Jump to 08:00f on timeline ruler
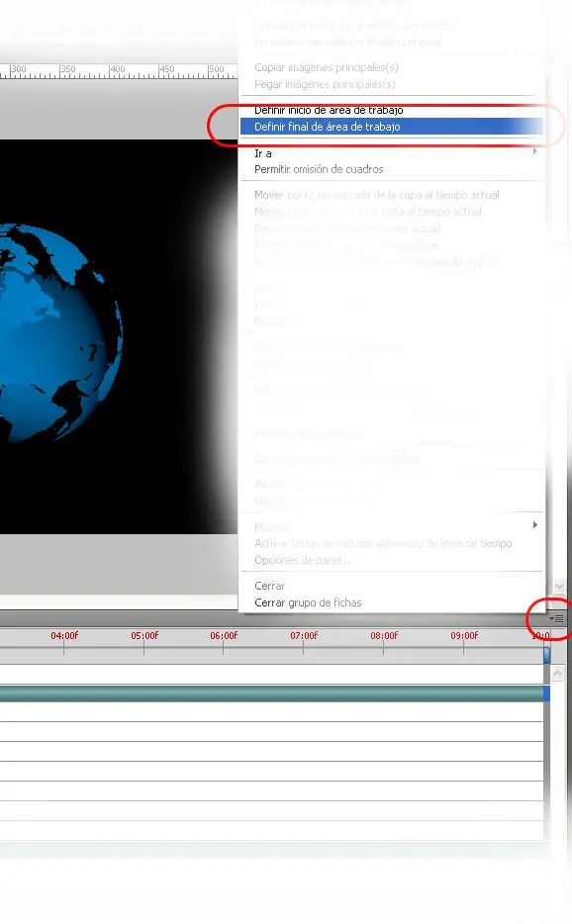Screen dimensions: 572x924 [384, 636]
